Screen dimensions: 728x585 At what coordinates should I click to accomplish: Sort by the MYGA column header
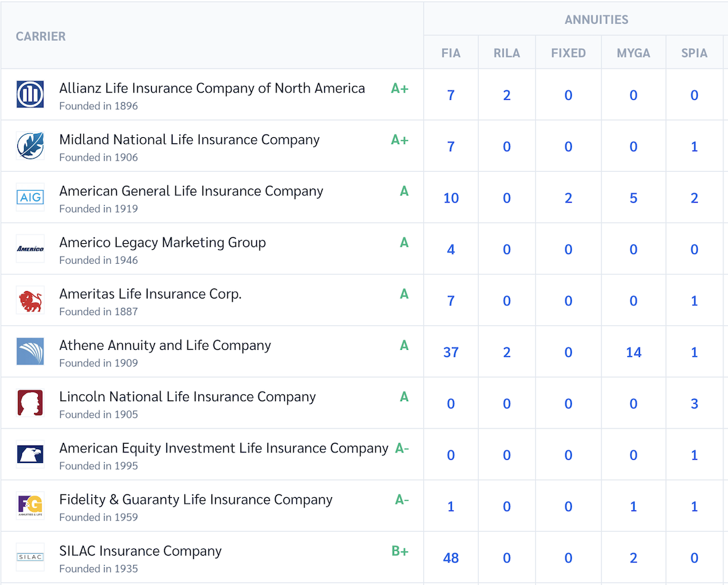click(633, 53)
